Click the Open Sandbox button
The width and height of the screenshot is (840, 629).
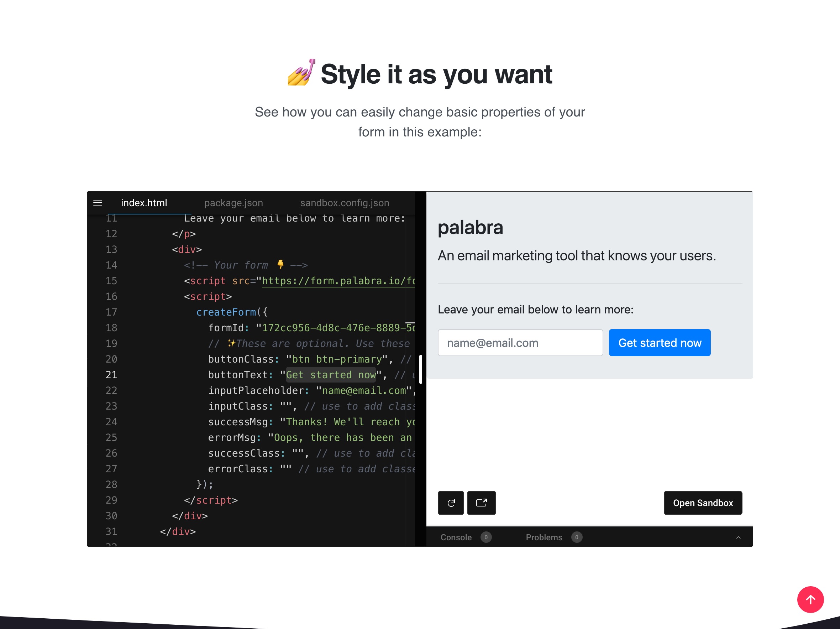click(703, 503)
